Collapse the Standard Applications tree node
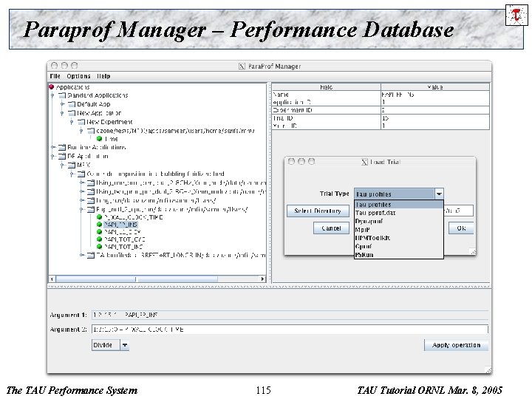 pos(52,95)
